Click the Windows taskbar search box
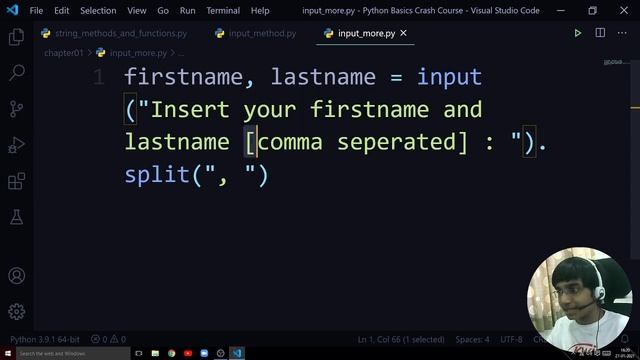640x360 pixels. pos(73,353)
